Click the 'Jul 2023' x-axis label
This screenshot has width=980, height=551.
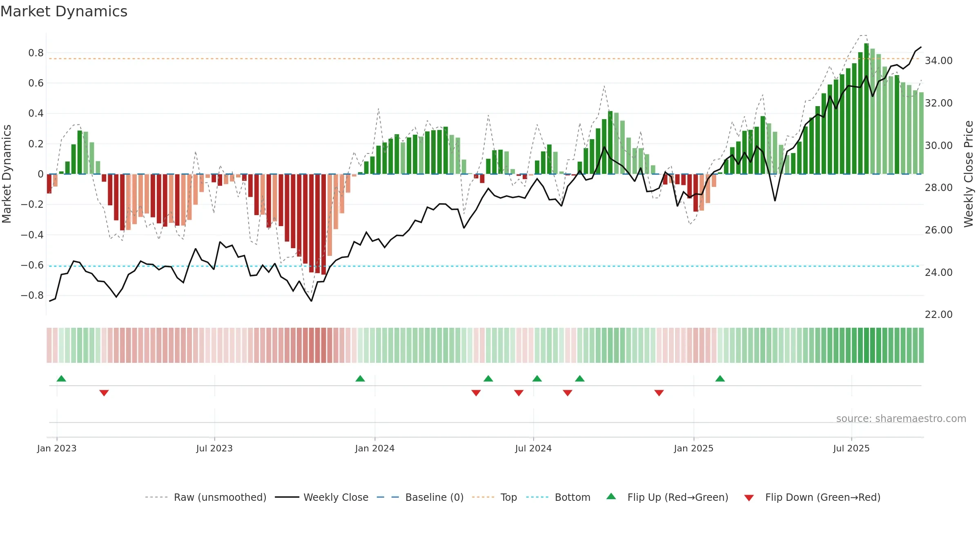point(214,448)
